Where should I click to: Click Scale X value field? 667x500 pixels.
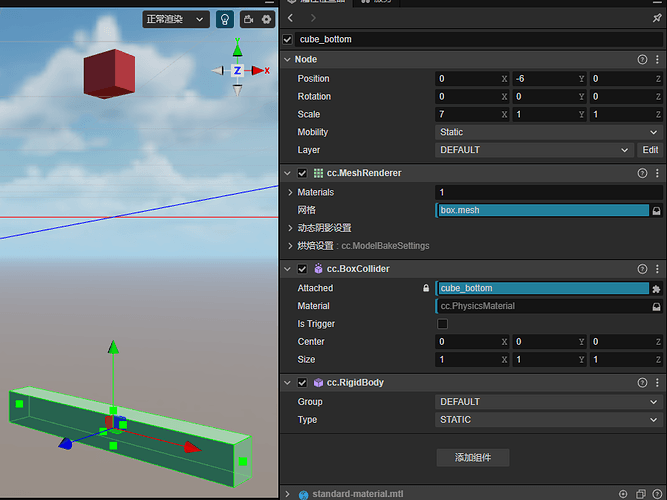click(472, 114)
